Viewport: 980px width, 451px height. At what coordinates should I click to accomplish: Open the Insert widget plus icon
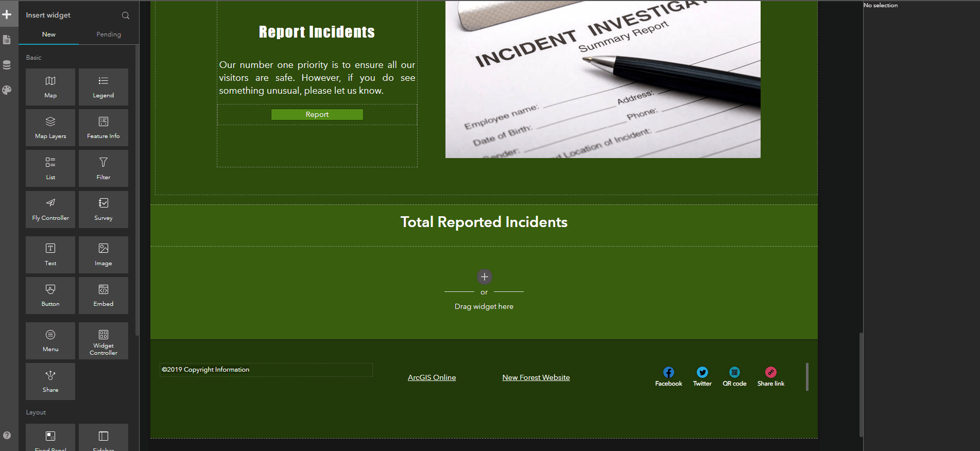(7, 14)
